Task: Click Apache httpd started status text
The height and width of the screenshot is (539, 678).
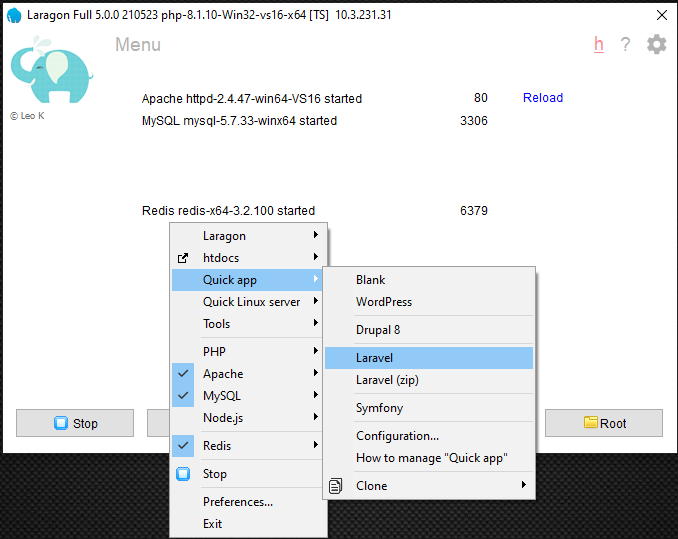Action: [x=252, y=99]
